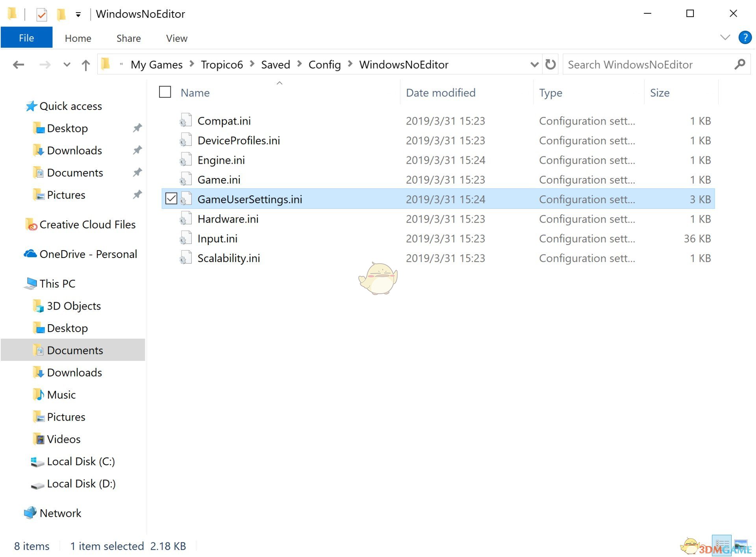Select This PC in navigation pane
Image resolution: width=756 pixels, height=557 pixels.
[x=57, y=284]
